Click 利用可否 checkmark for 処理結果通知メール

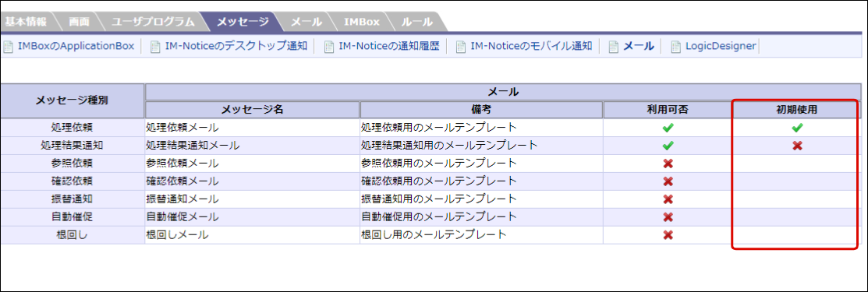[x=668, y=146]
